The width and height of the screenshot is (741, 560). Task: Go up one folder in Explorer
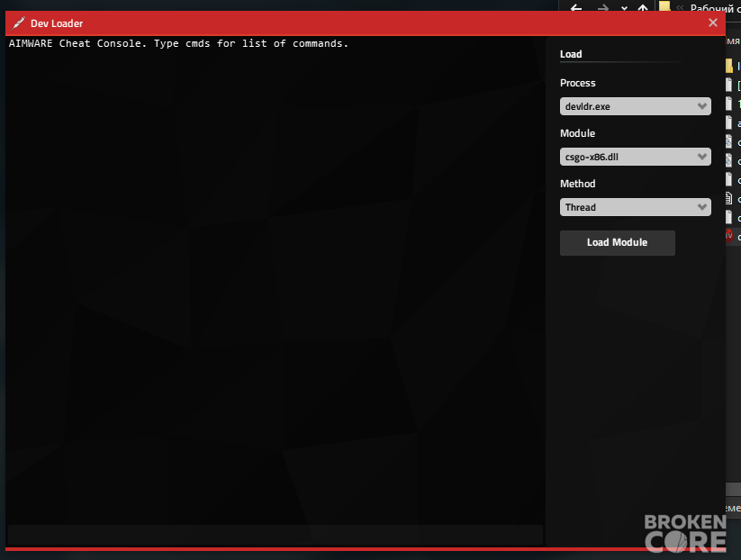click(x=643, y=7)
